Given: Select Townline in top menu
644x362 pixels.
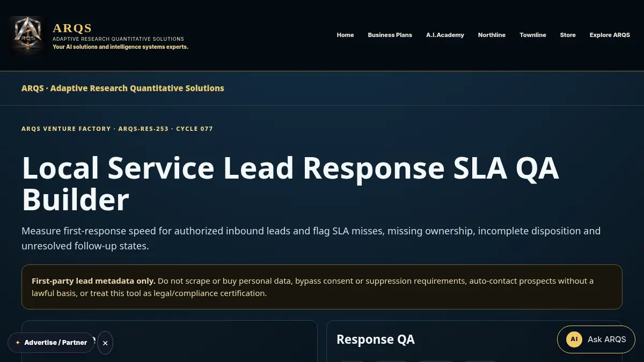Looking at the screenshot, I should pos(532,35).
